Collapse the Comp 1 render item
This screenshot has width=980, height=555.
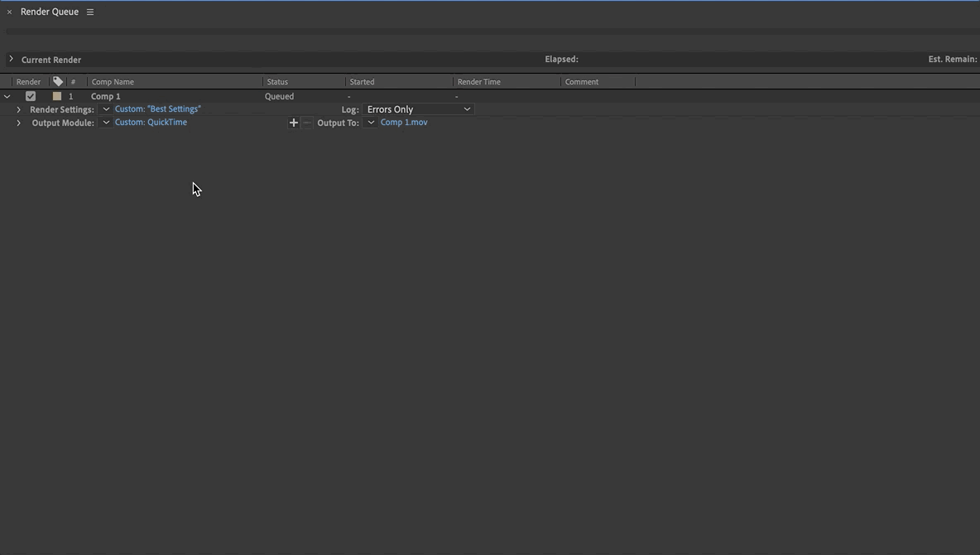7,96
